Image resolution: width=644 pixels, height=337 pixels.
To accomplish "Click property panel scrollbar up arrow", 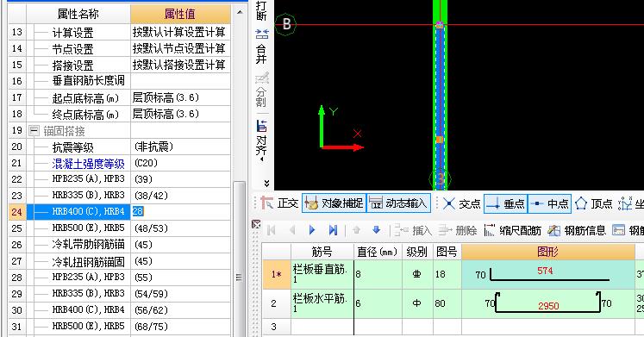I will (x=240, y=12).
